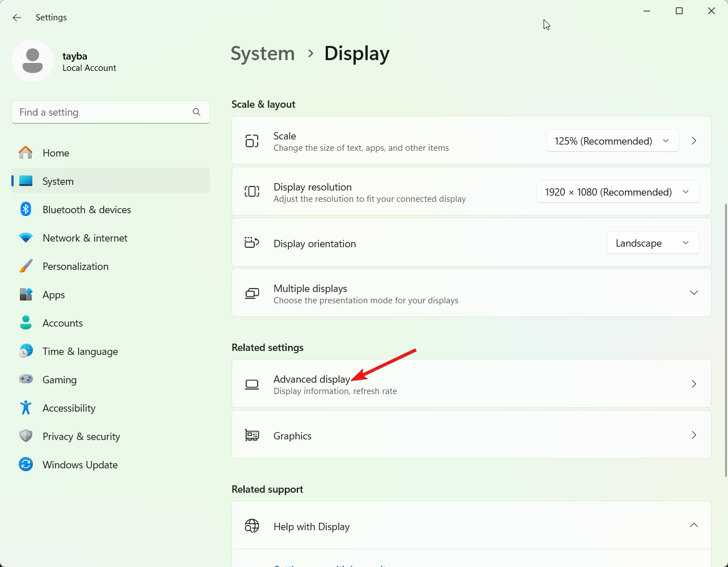The height and width of the screenshot is (567, 728).
Task: Click the Related support heading
Action: point(267,489)
